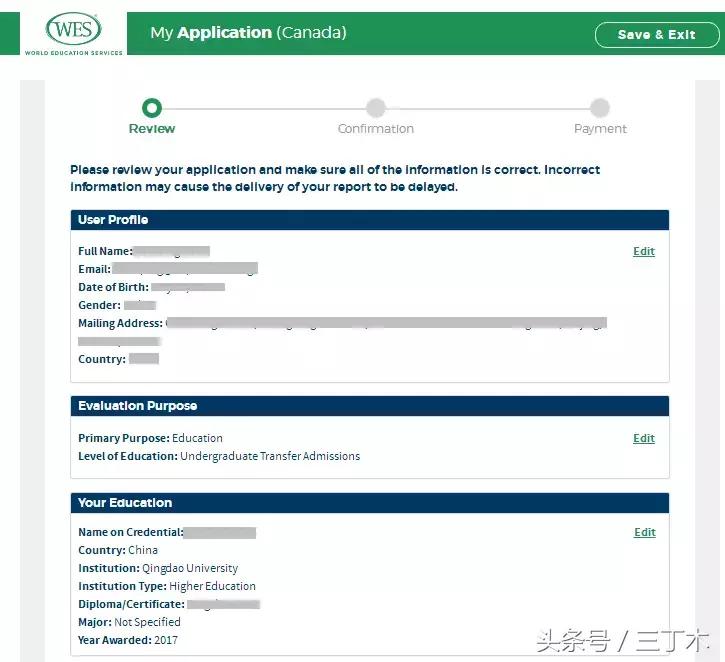The height and width of the screenshot is (662, 725).
Task: Click the Evaluation Purpose header
Action: (x=369, y=405)
